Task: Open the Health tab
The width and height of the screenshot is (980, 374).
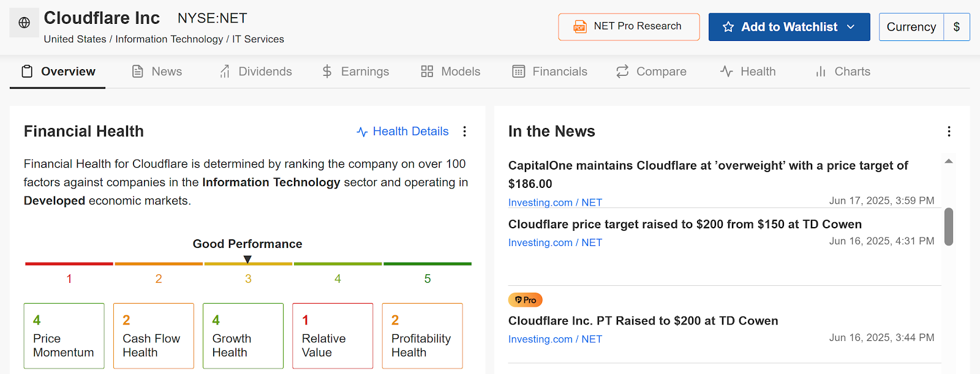Action: (747, 72)
